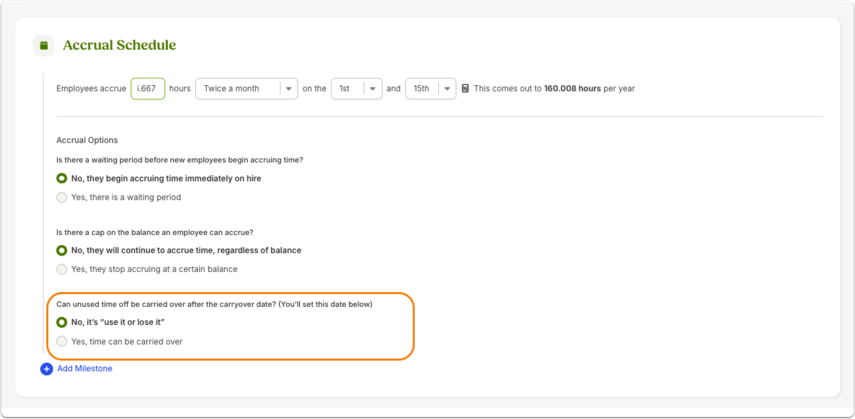Click the carryover date question text

pos(214,304)
